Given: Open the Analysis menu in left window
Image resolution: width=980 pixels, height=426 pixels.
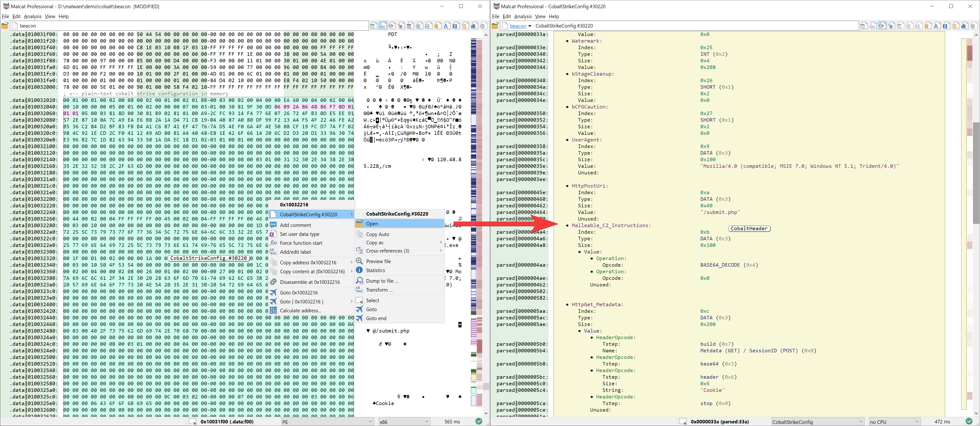Looking at the screenshot, I should coord(33,16).
